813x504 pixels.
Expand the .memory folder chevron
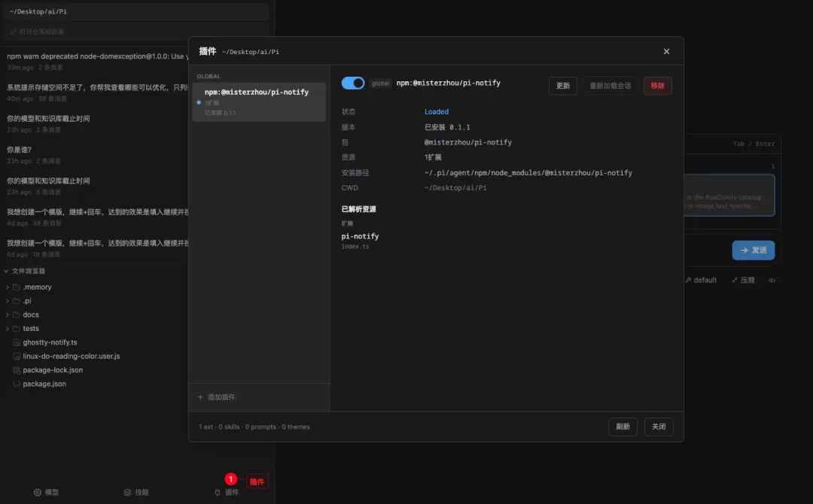(8, 287)
